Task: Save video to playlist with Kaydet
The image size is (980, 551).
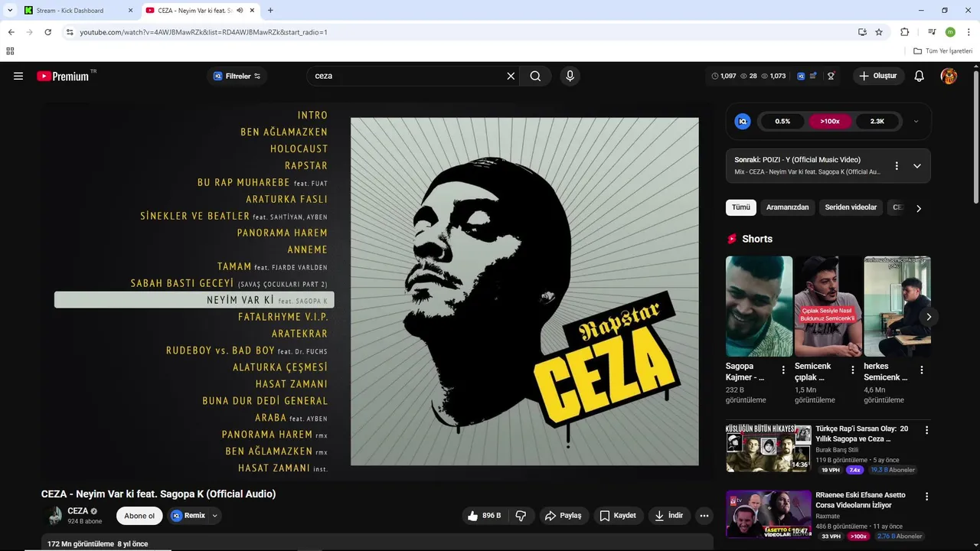Action: 618,516
